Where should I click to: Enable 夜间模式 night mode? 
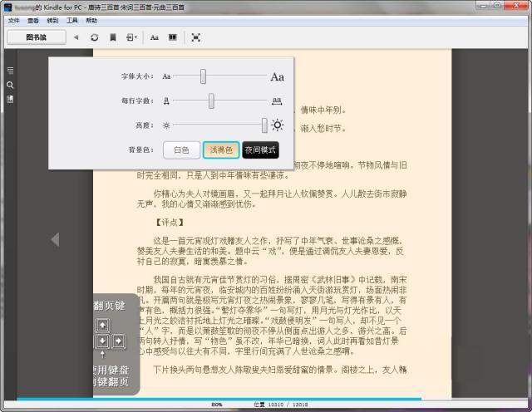click(x=260, y=150)
